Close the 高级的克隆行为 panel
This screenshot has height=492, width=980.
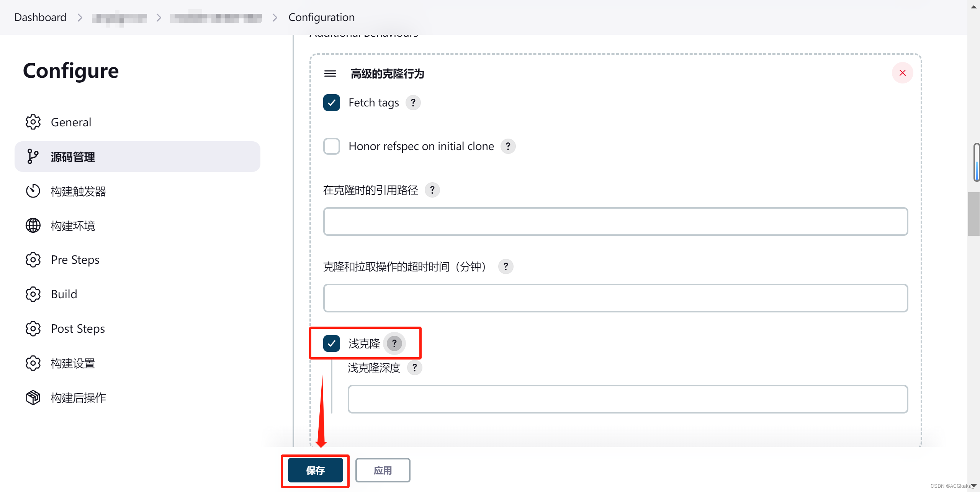(902, 73)
